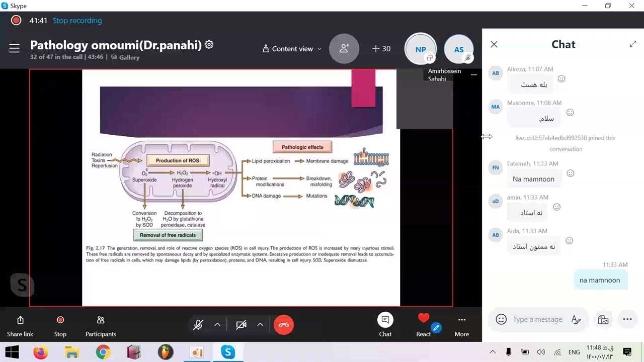This screenshot has height=362, width=644.
Task: Open Google Chrome from the taskbar
Action: point(103,352)
